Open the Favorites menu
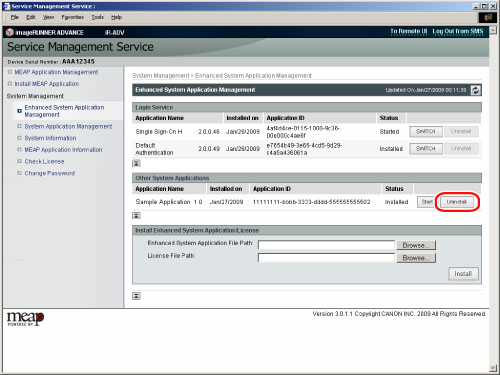Image resolution: width=500 pixels, height=375 pixels. [x=72, y=17]
